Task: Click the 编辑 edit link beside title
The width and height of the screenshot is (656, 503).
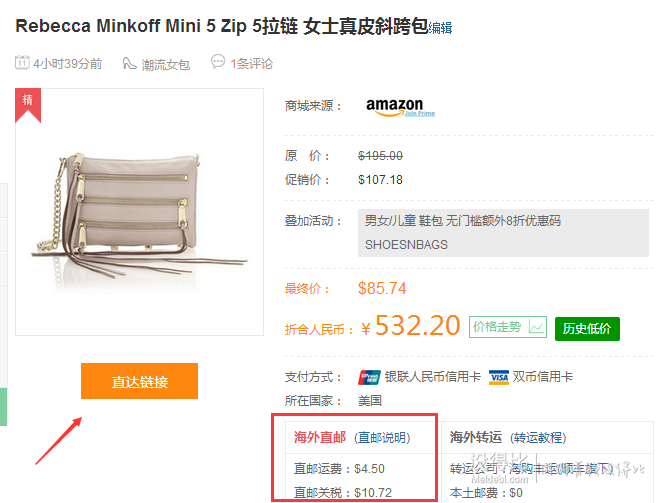Action: coord(440,28)
